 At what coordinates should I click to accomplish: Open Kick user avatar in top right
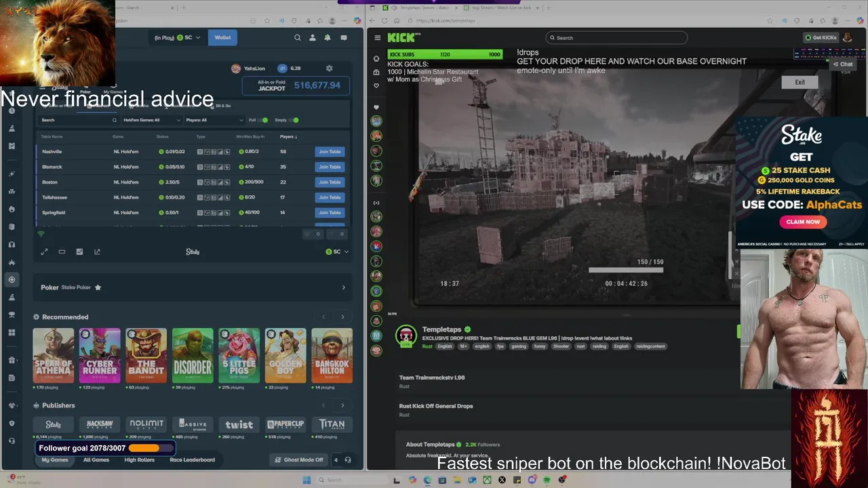point(848,38)
